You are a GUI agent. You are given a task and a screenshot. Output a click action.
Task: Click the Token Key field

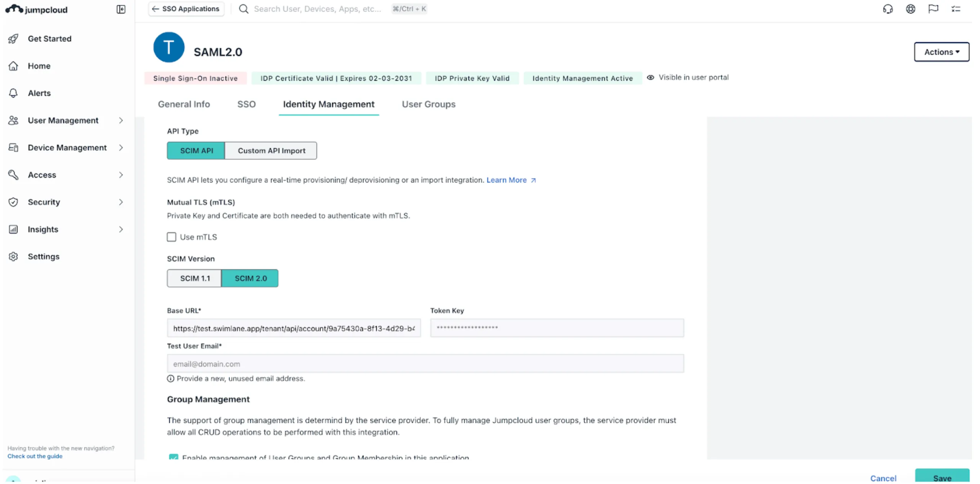[557, 328]
